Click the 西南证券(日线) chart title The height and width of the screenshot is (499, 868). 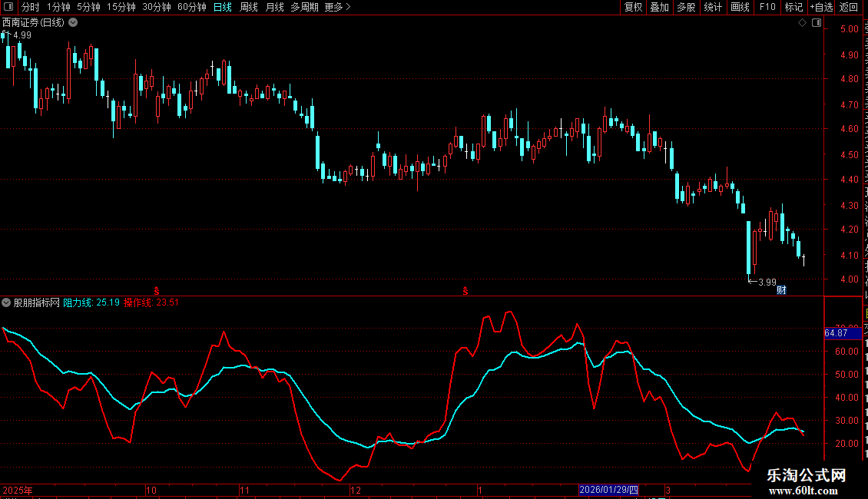(33, 23)
